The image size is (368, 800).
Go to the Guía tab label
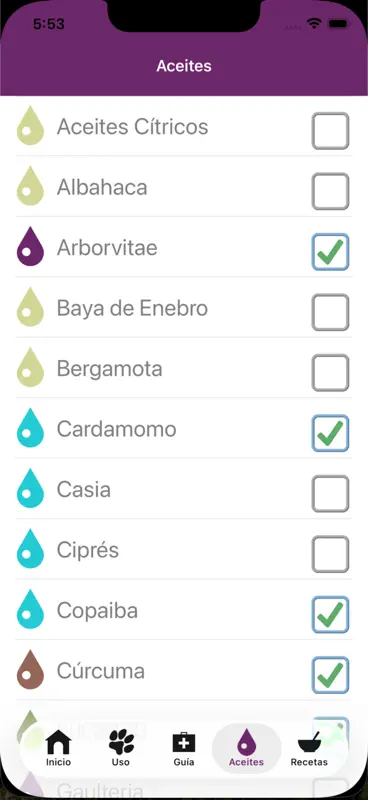pos(184,762)
